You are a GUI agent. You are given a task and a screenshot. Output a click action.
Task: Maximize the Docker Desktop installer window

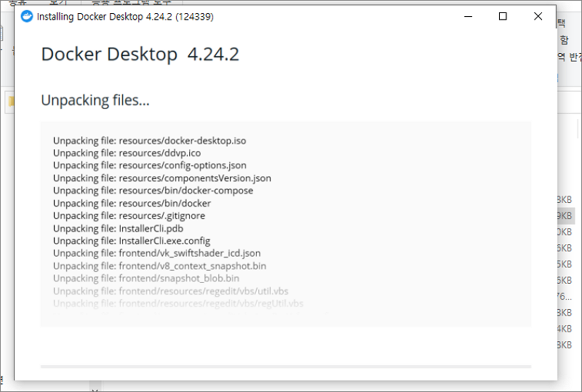(503, 16)
